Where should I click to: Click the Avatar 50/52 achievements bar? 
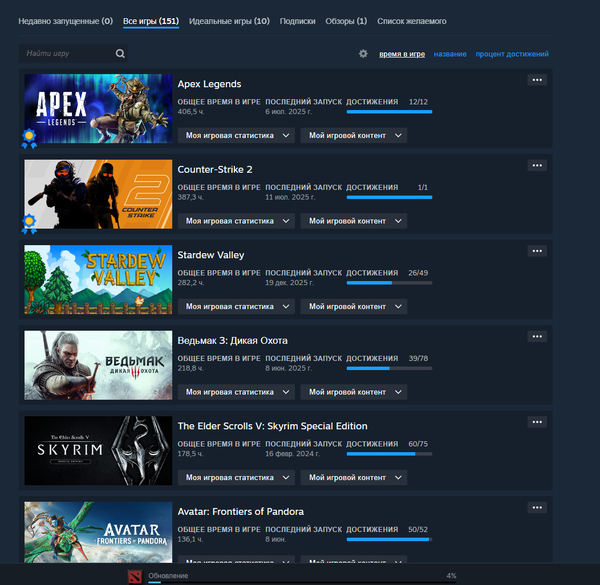click(x=389, y=539)
